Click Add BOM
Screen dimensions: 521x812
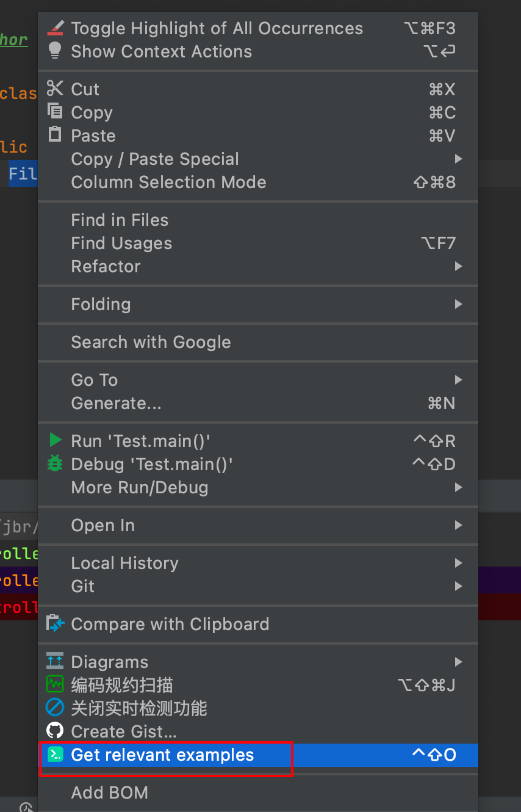110,792
